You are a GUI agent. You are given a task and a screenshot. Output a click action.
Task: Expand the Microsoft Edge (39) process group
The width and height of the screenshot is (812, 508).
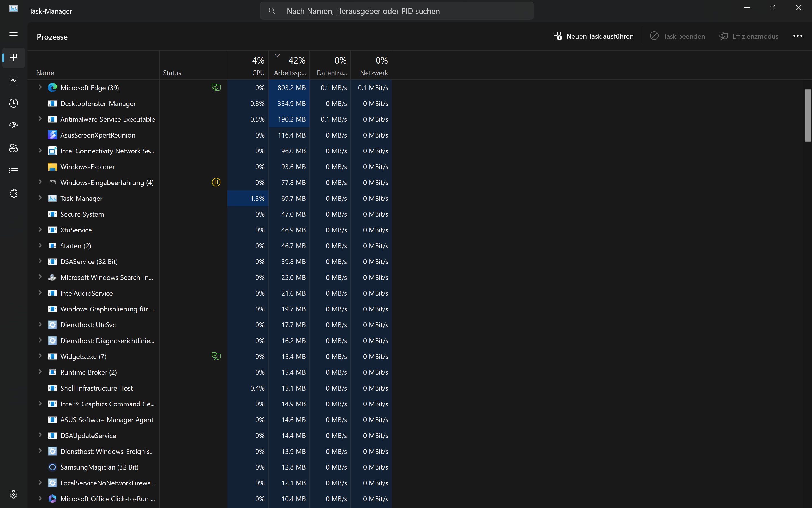tap(40, 87)
